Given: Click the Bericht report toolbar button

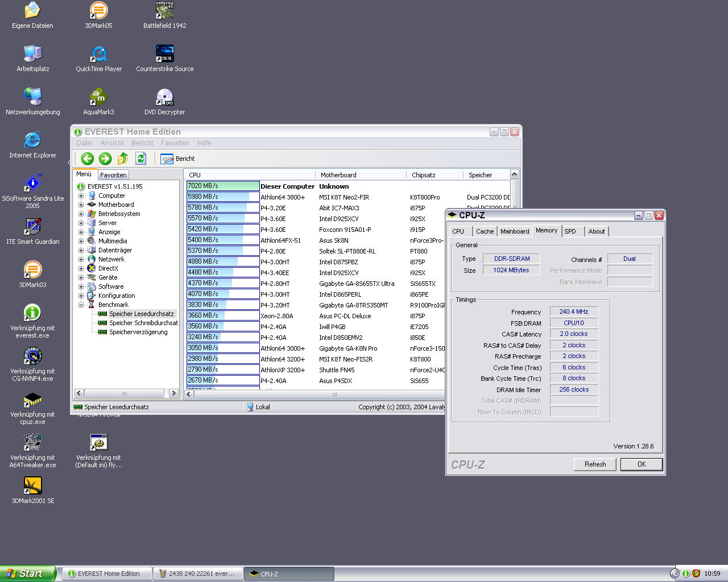Looking at the screenshot, I should 178,159.
